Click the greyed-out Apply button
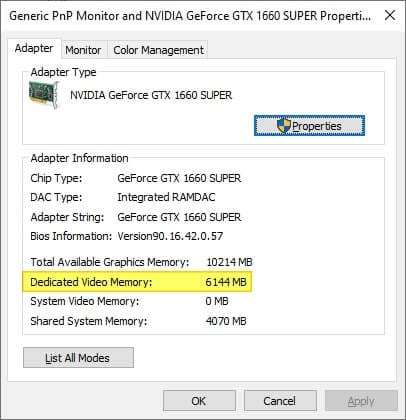 tap(361, 401)
